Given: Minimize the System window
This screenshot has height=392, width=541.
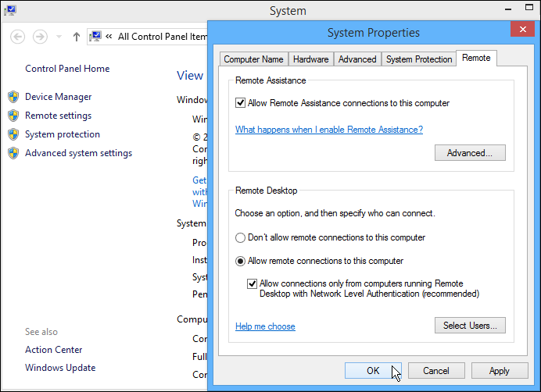Looking at the screenshot, I should [x=508, y=9].
